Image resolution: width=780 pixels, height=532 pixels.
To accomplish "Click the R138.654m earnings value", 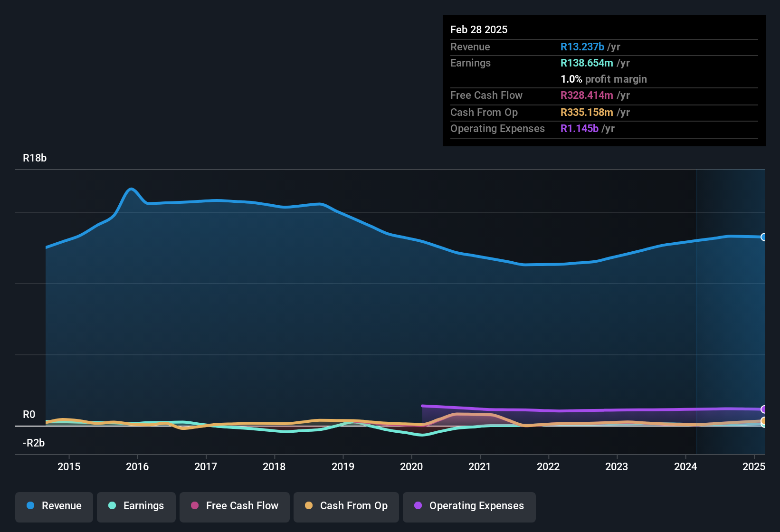I will (x=587, y=63).
